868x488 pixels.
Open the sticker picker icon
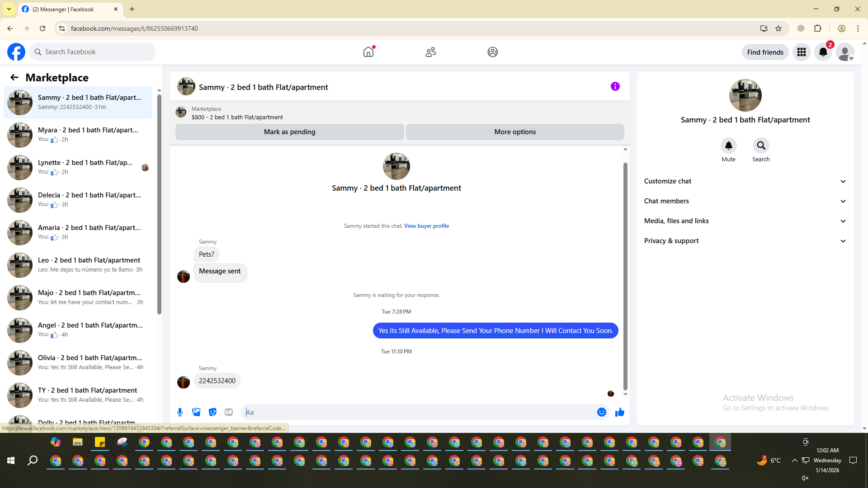pyautogui.click(x=212, y=412)
